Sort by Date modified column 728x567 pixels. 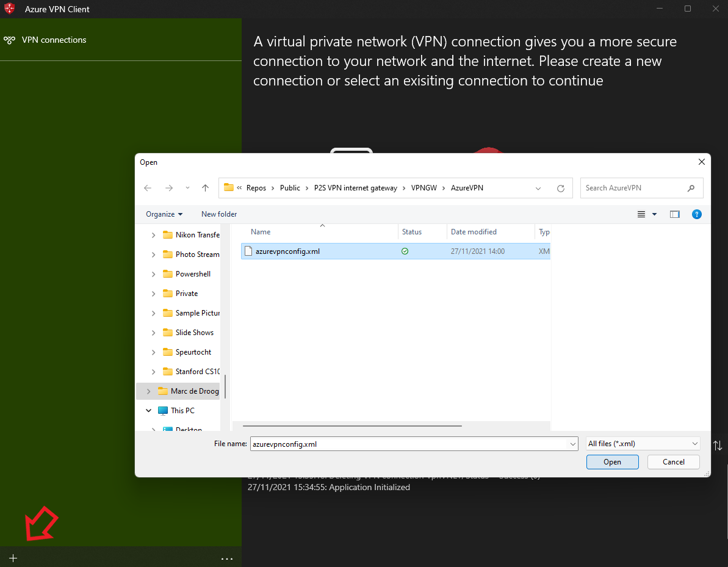(474, 232)
